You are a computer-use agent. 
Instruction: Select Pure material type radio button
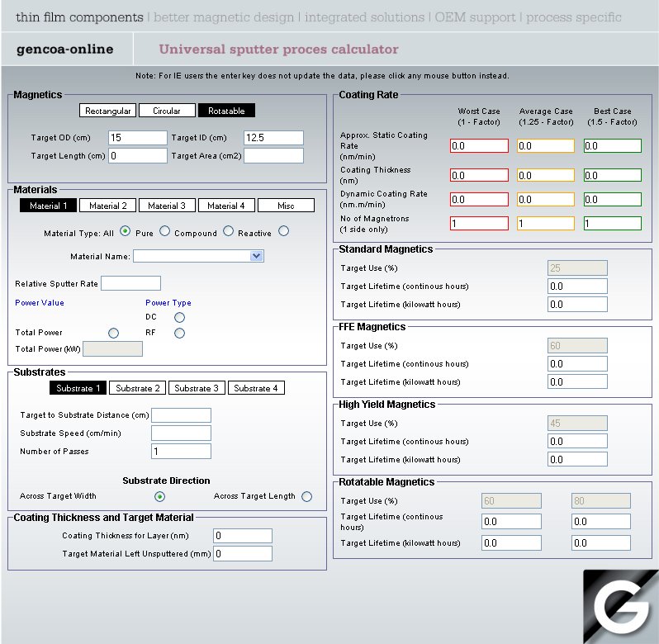[x=165, y=231]
